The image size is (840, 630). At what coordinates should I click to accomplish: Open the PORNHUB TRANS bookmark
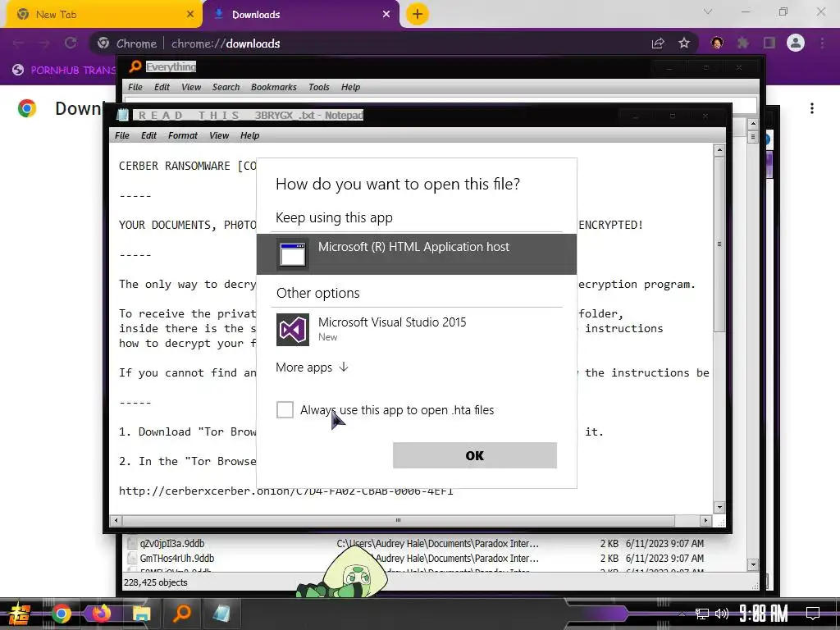(x=64, y=71)
